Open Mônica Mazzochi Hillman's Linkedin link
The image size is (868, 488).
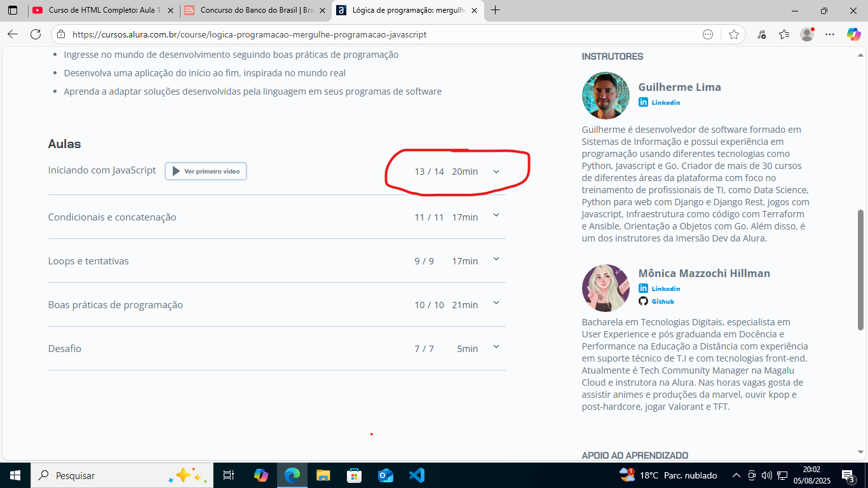tap(660, 288)
